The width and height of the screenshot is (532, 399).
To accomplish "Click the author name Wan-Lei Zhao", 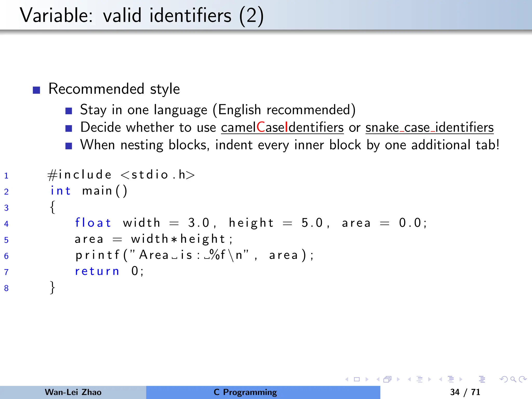I will point(73,392).
